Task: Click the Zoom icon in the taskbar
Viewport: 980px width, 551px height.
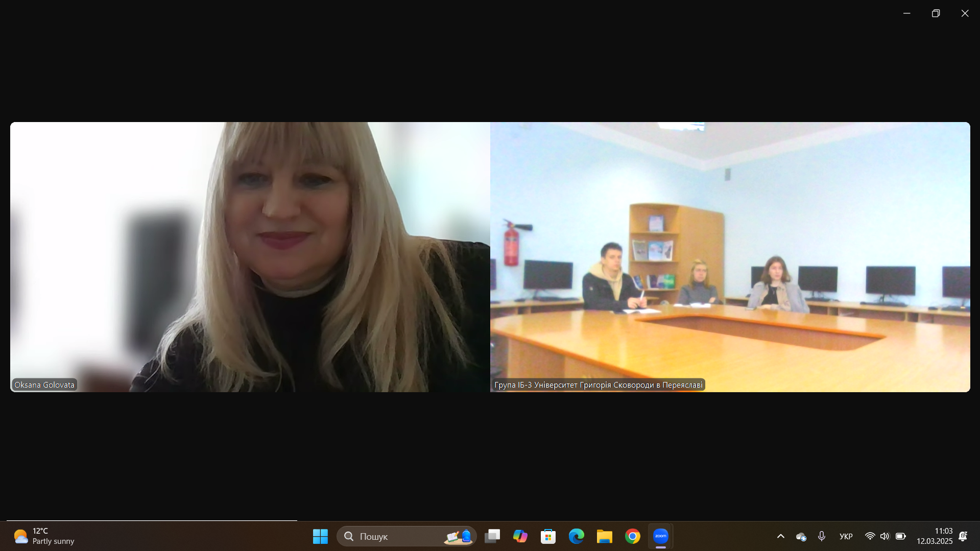Action: tap(660, 536)
